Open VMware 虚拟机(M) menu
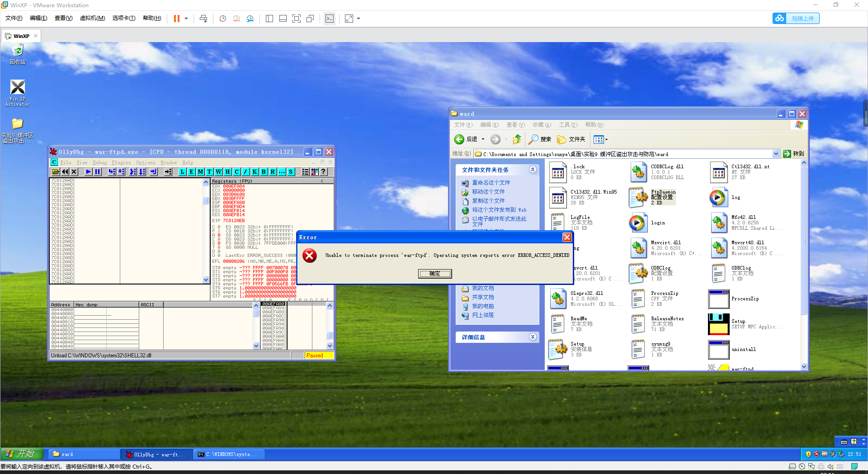 (92, 18)
